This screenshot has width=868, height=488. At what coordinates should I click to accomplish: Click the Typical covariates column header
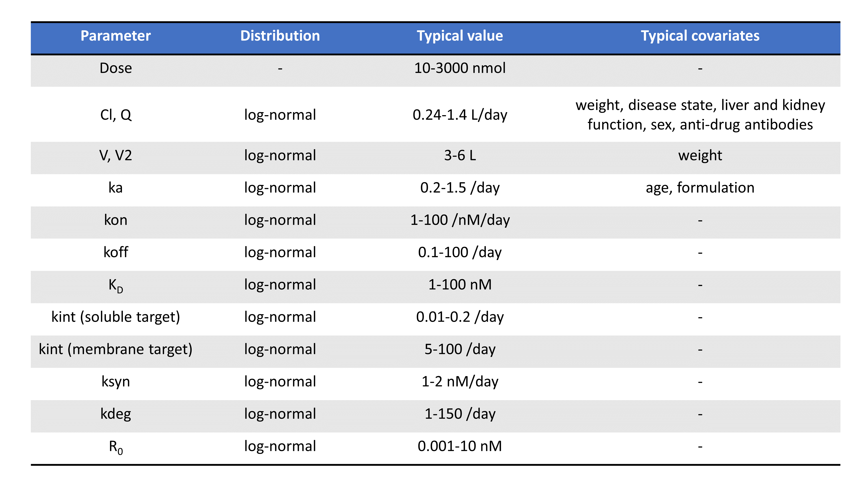coord(700,36)
